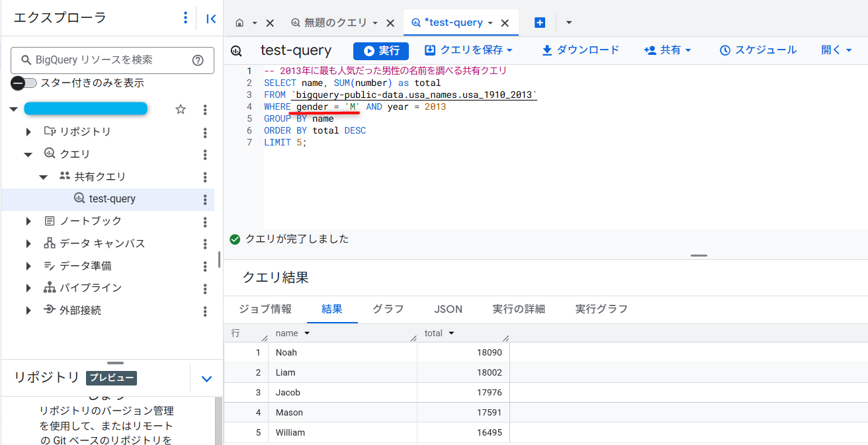The image size is (868, 445).
Task: Open home tab dropdown arrow
Action: 255,23
